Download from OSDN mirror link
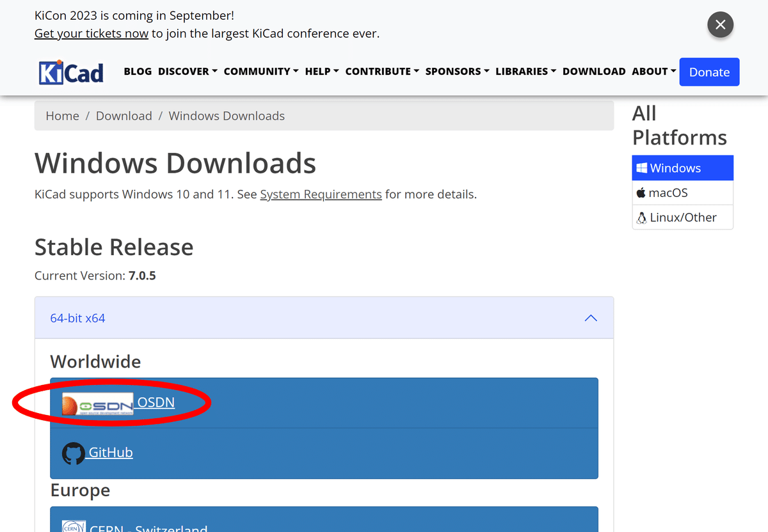This screenshot has width=768, height=532. [156, 402]
